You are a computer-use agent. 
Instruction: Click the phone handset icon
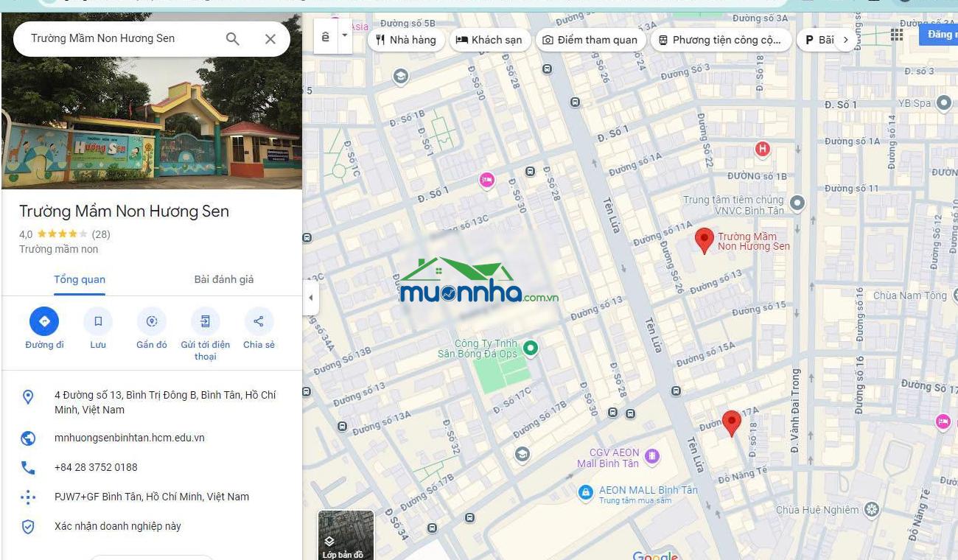(x=28, y=468)
